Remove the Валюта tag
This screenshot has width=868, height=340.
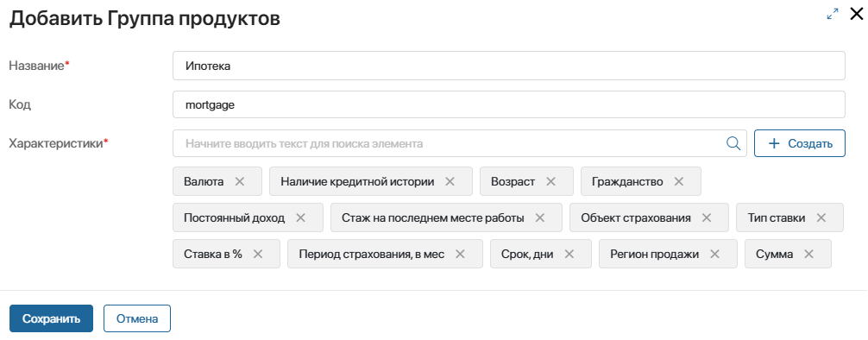240,181
